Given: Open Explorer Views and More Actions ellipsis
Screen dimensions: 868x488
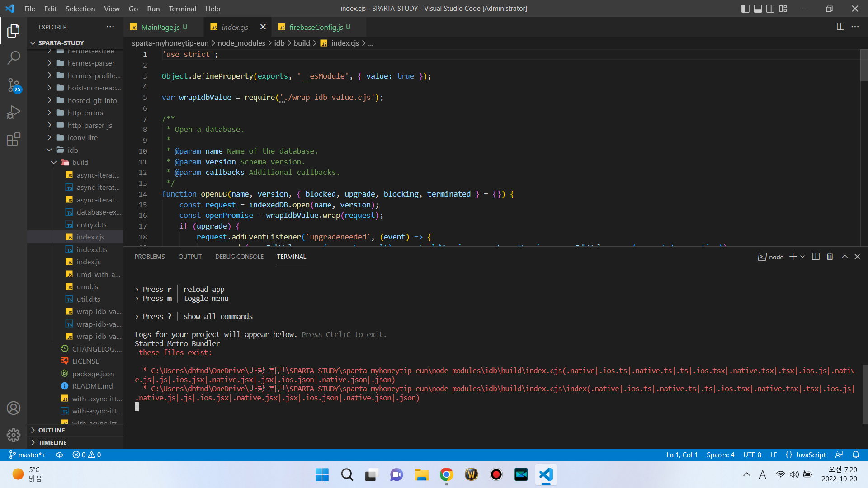Looking at the screenshot, I should 110,27.
